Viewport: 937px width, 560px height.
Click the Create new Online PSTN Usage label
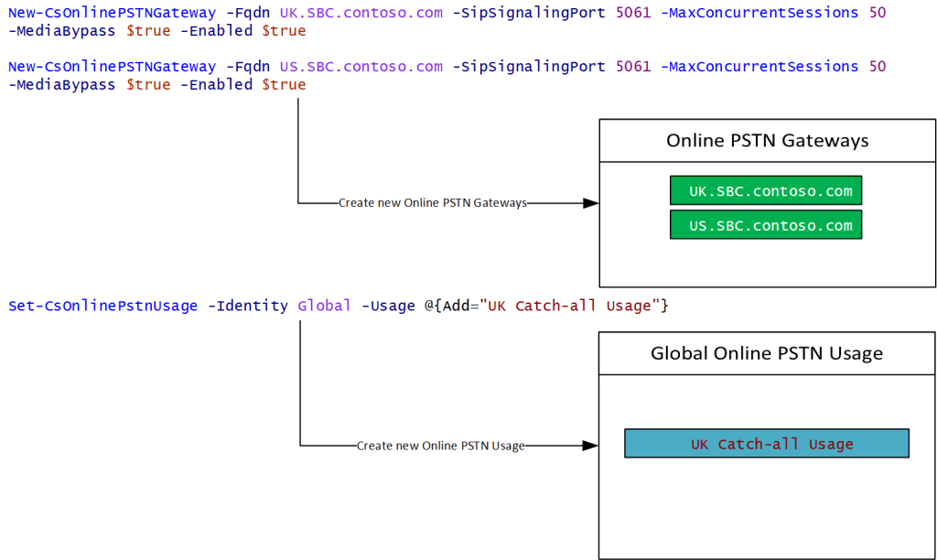pos(440,446)
